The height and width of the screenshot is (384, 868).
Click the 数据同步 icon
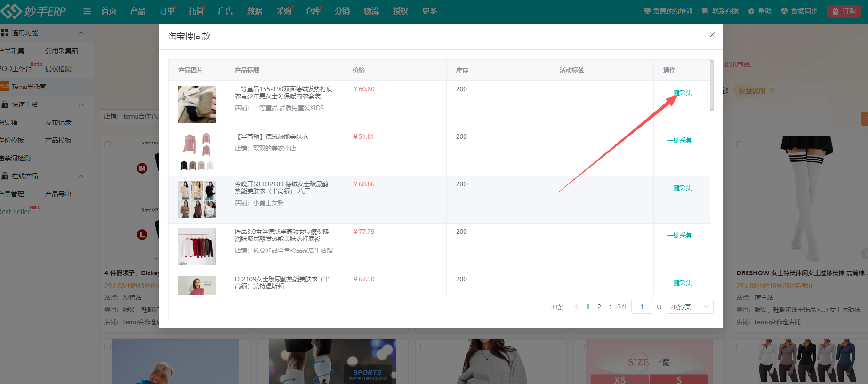click(784, 11)
